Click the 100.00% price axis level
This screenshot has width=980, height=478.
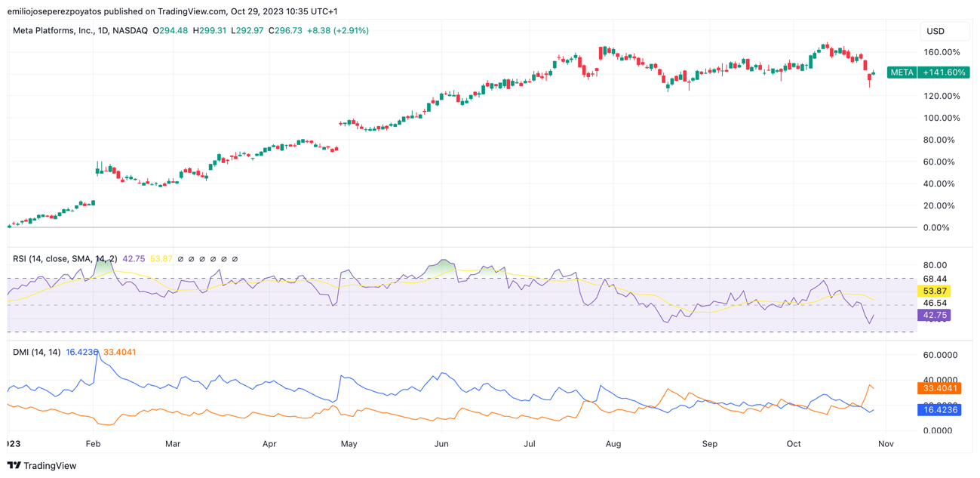(x=941, y=118)
